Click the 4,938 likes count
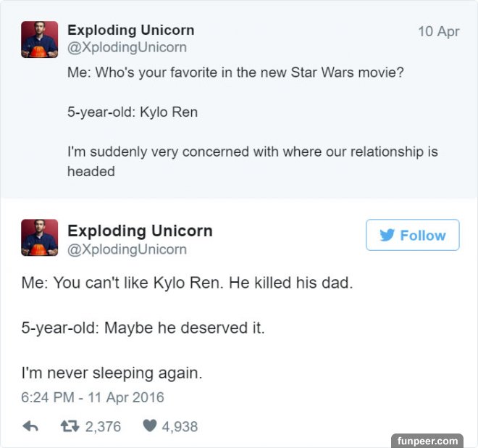Screen dimensions: 478x448 (x=180, y=427)
